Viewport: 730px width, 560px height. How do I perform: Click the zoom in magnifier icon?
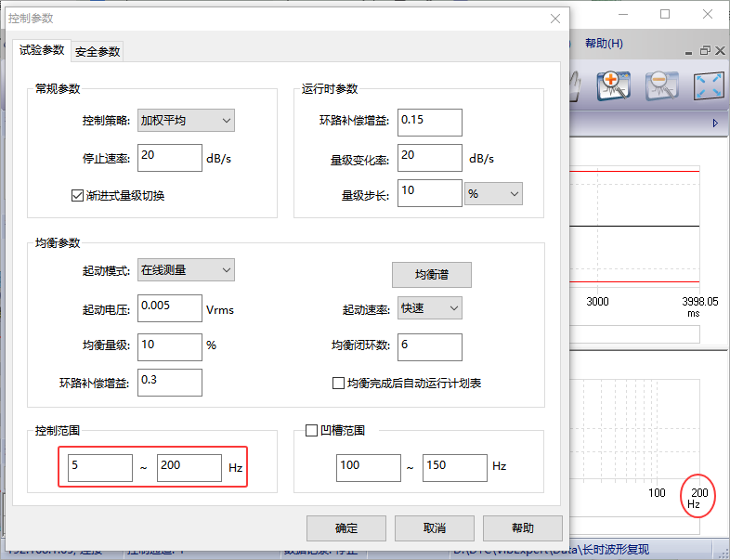614,86
